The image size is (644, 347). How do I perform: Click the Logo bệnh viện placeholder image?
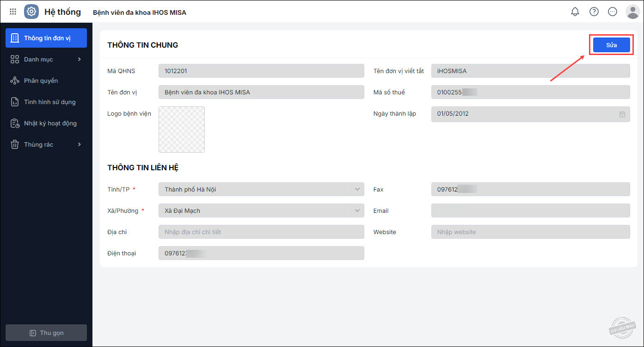pyautogui.click(x=182, y=130)
